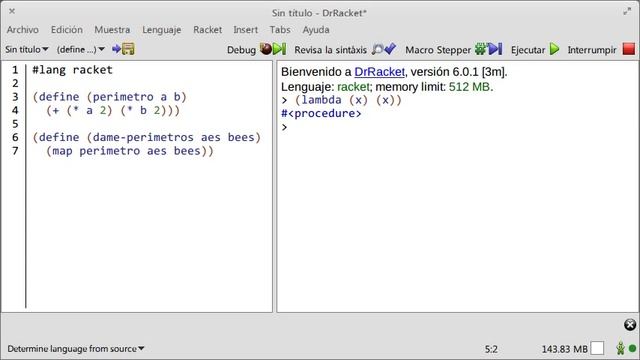Click the running man status icon

pos(620,348)
